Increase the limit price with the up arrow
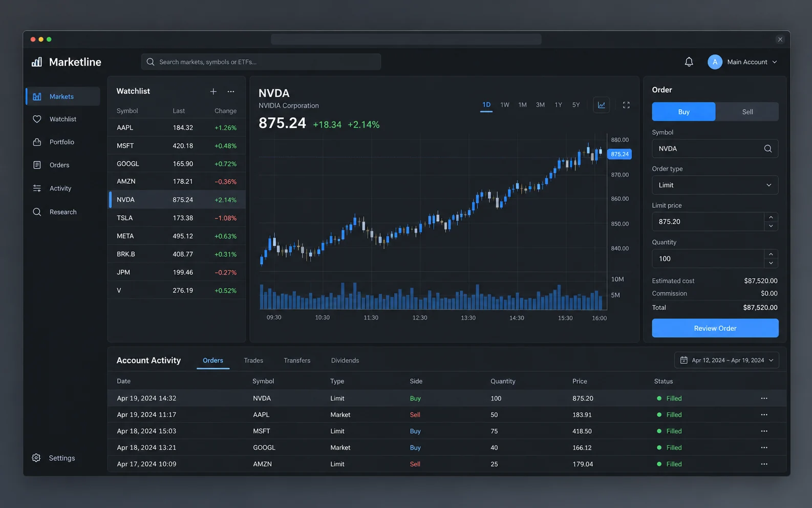 (x=771, y=217)
